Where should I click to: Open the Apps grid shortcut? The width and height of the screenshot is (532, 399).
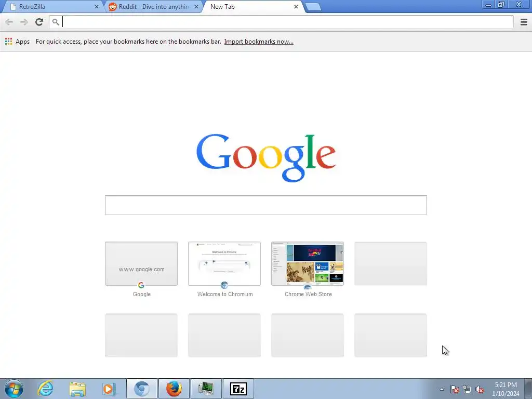pos(17,42)
